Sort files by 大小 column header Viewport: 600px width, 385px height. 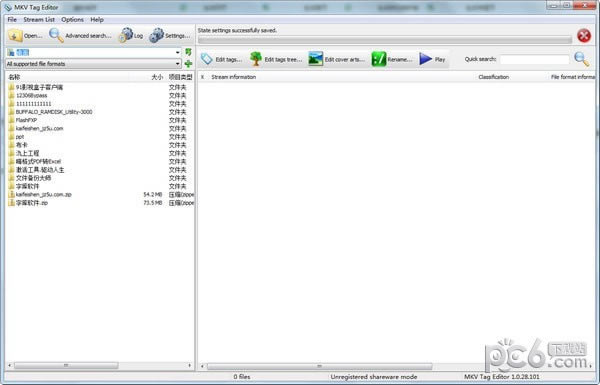pos(157,77)
